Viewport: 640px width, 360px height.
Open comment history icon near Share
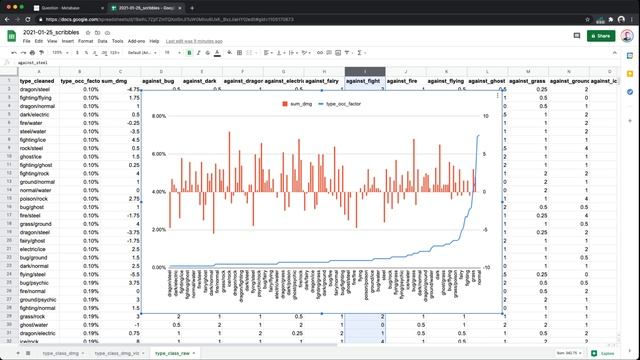pos(577,36)
